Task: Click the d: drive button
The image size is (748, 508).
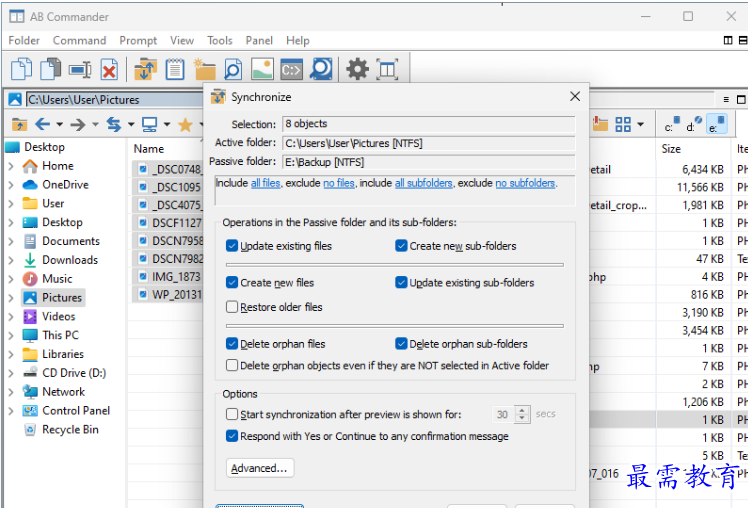Action: [694, 124]
